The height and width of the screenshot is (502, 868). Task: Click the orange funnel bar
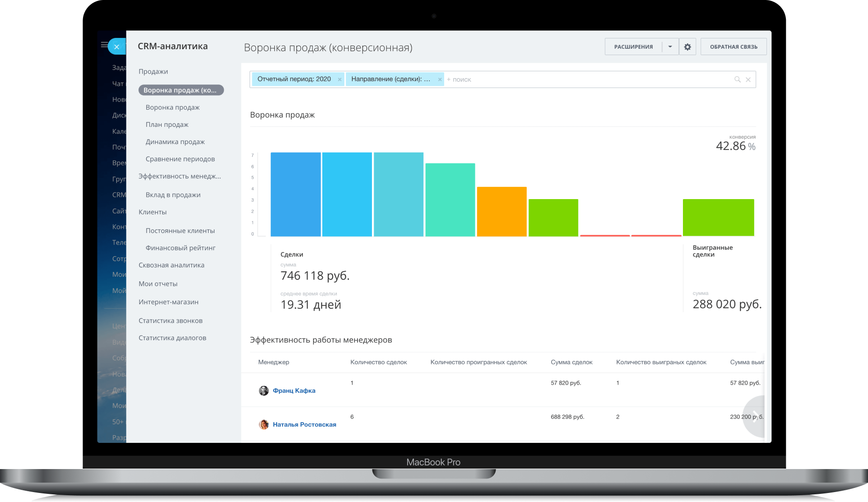tap(501, 211)
